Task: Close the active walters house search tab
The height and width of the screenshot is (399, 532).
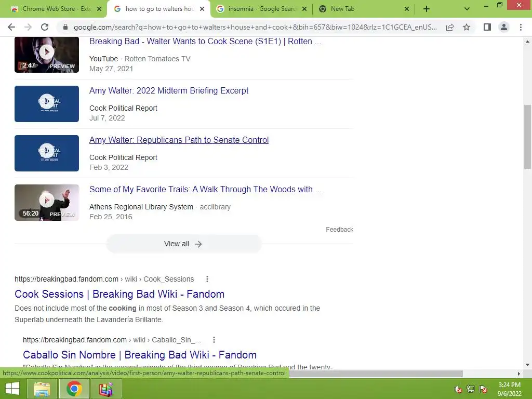Action: (x=202, y=9)
